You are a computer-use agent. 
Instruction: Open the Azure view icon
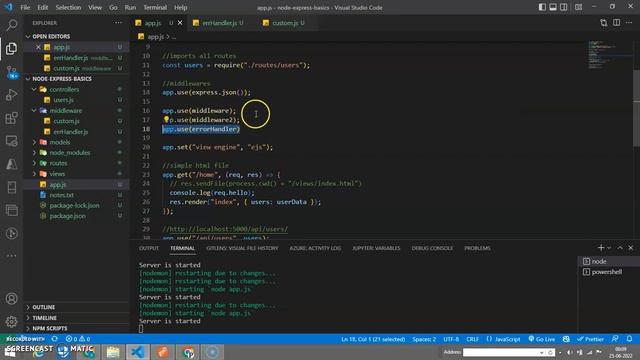click(x=11, y=164)
